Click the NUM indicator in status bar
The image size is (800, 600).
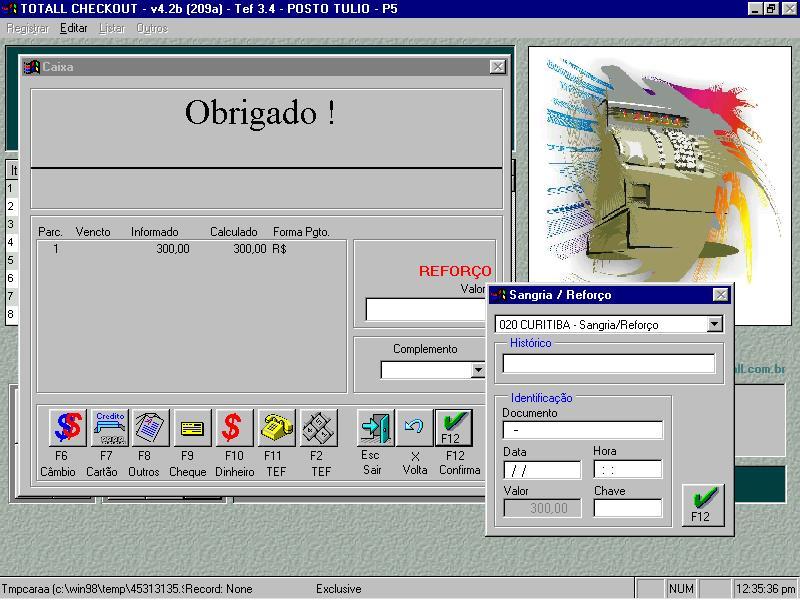[681, 589]
